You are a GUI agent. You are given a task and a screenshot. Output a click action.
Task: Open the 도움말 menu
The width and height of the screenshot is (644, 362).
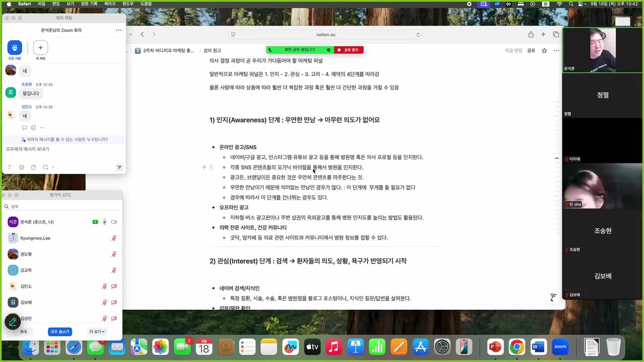(x=146, y=4)
